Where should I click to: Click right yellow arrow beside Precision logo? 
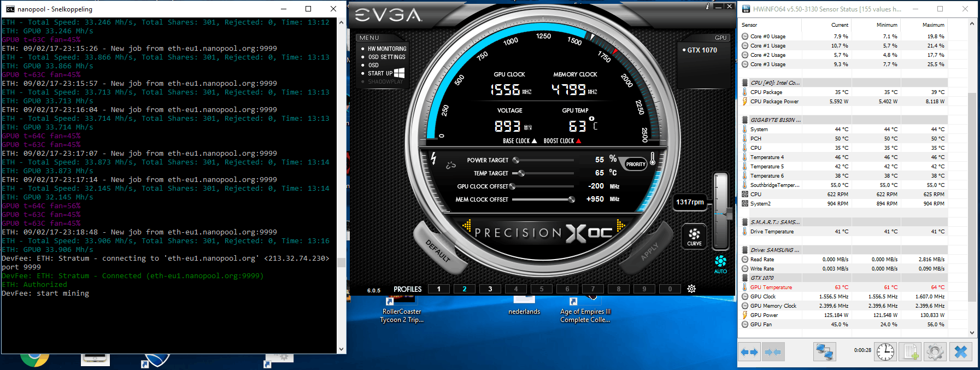[x=621, y=225]
